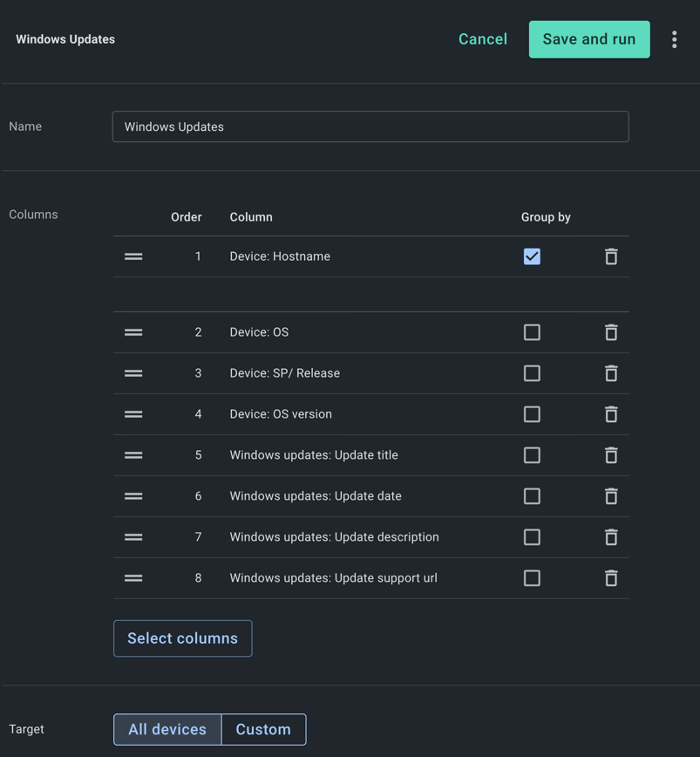Screen dimensions: 700x757
Task: Click reorder handle of Device: SP/ Release
Action: tap(133, 373)
